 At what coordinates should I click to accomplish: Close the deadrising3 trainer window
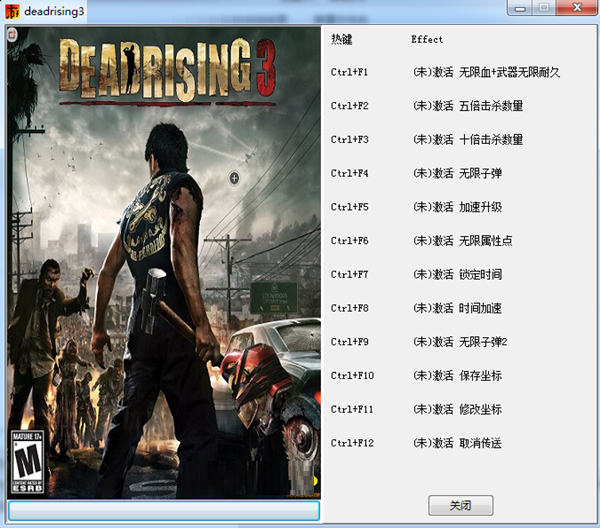(577, 8)
